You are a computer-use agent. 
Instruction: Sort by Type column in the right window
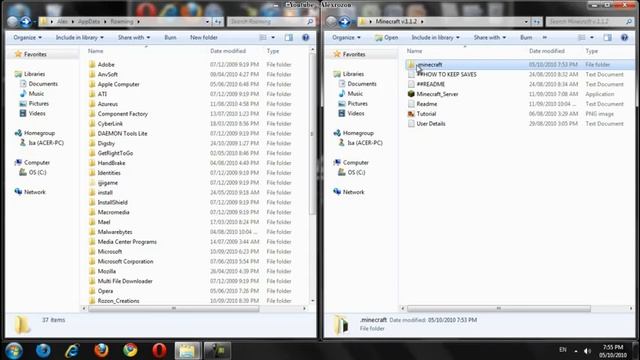[x=591, y=51]
